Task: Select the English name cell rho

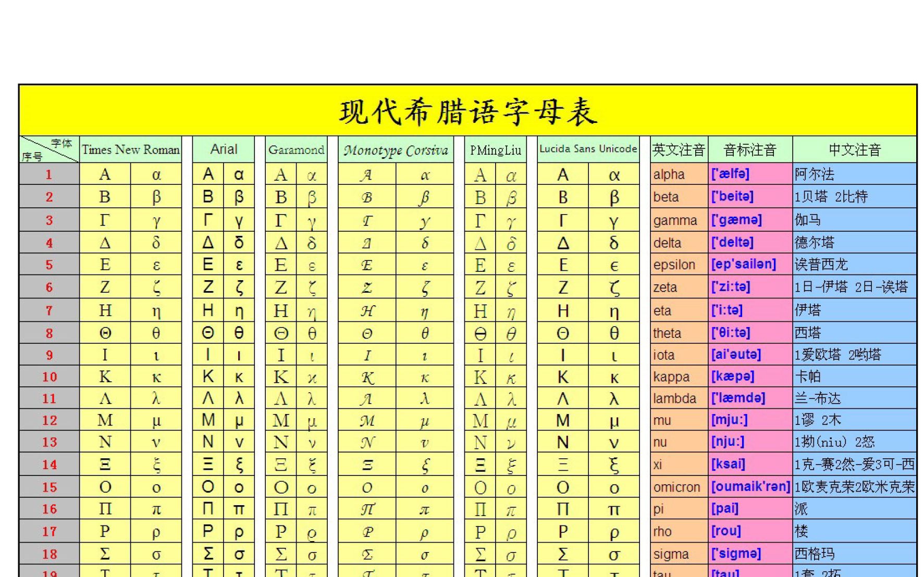Action: 679,531
